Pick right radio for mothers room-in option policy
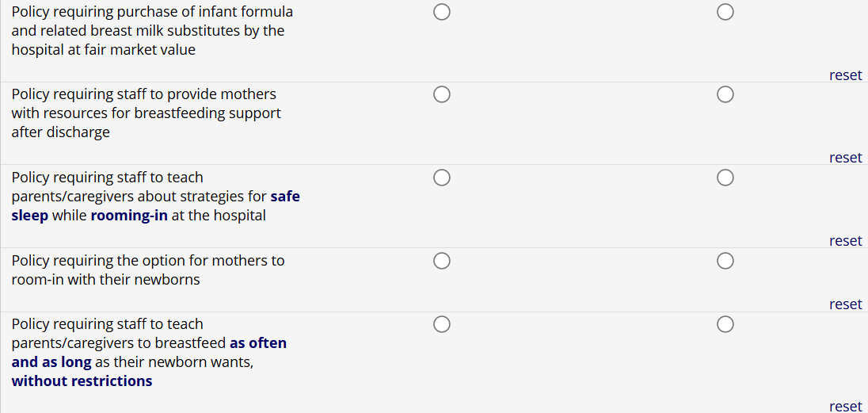 (725, 261)
